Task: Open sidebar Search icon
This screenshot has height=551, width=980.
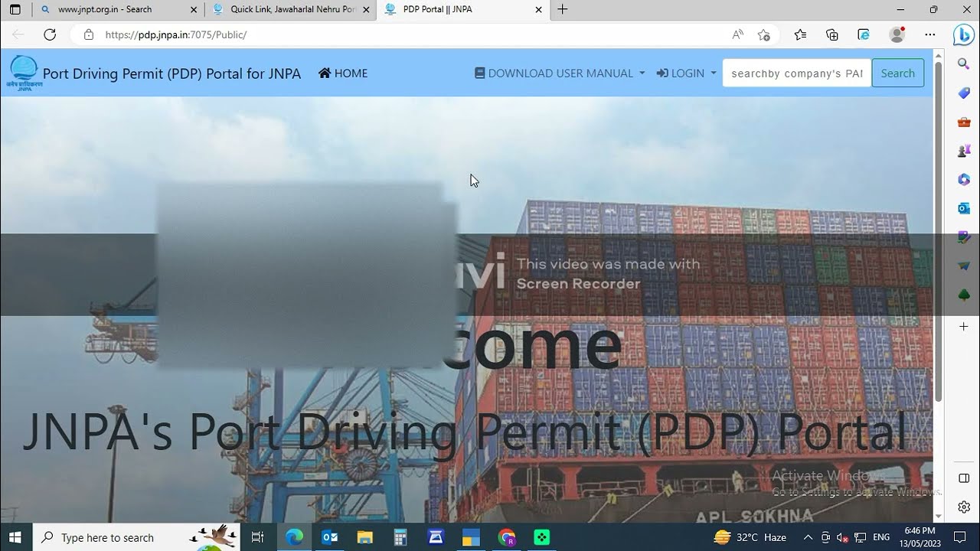Action: (x=964, y=64)
